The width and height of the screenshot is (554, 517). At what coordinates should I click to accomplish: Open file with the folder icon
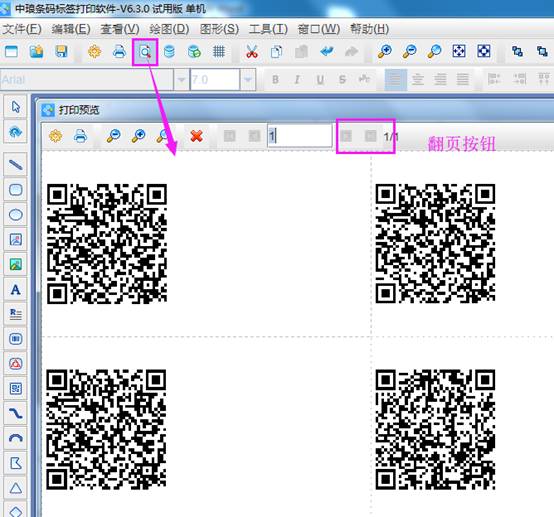pyautogui.click(x=36, y=52)
